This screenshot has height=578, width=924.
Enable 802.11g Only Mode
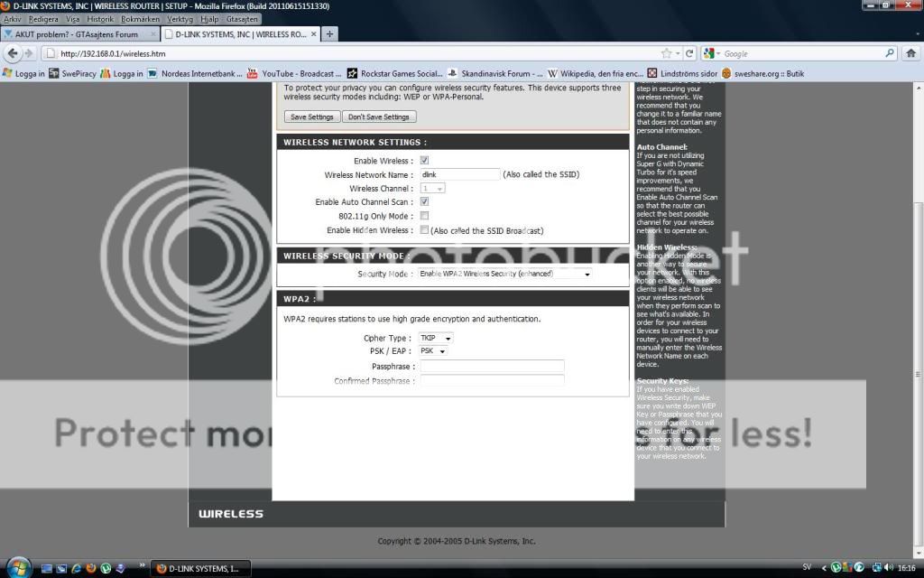pos(423,216)
